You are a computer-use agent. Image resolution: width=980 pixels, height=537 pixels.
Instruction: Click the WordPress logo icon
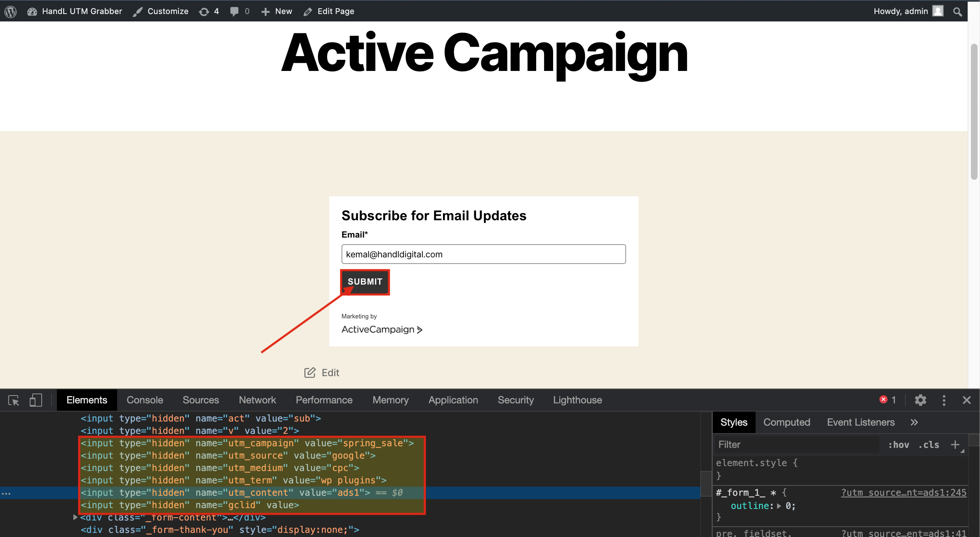coord(11,11)
